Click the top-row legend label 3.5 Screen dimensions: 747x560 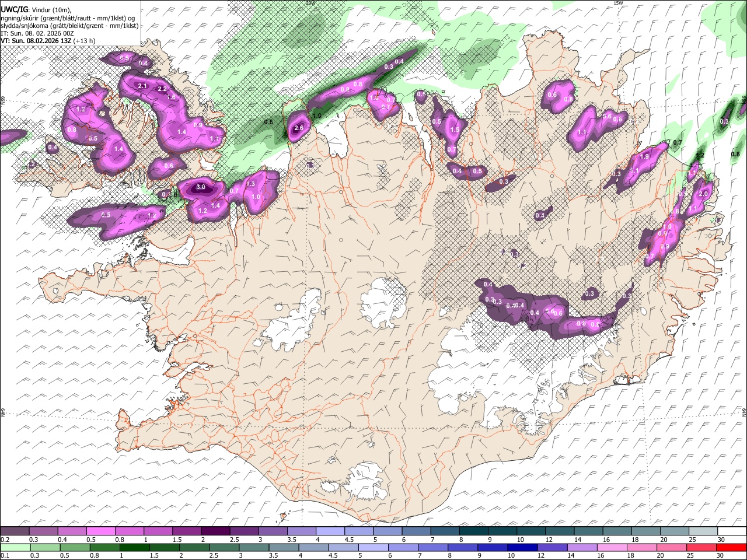coord(292,540)
